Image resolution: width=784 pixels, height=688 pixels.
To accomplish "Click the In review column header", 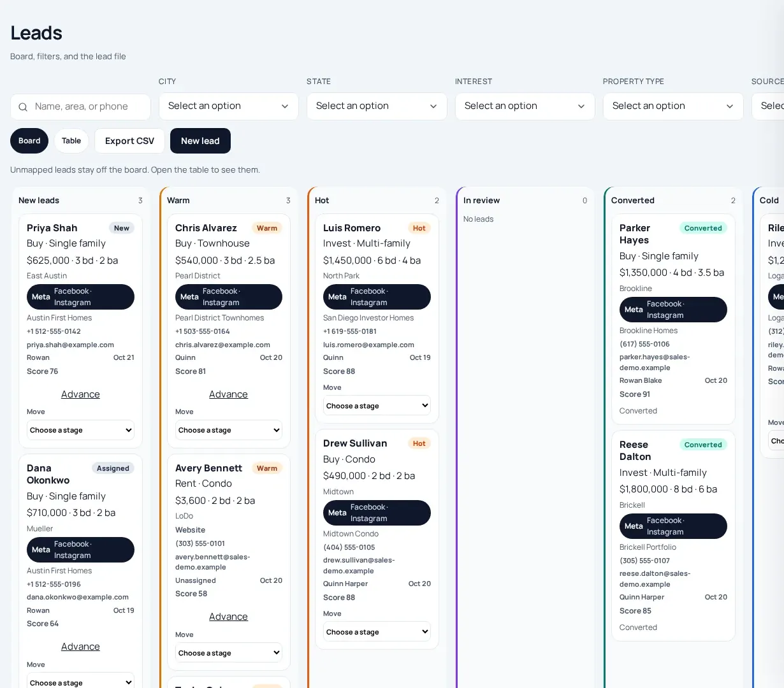I will [481, 200].
